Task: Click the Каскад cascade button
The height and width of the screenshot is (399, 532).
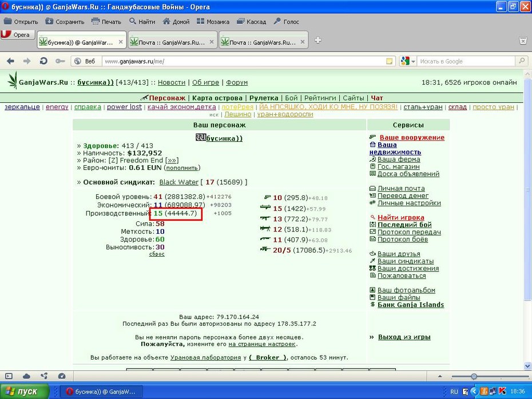Action: 251,22
